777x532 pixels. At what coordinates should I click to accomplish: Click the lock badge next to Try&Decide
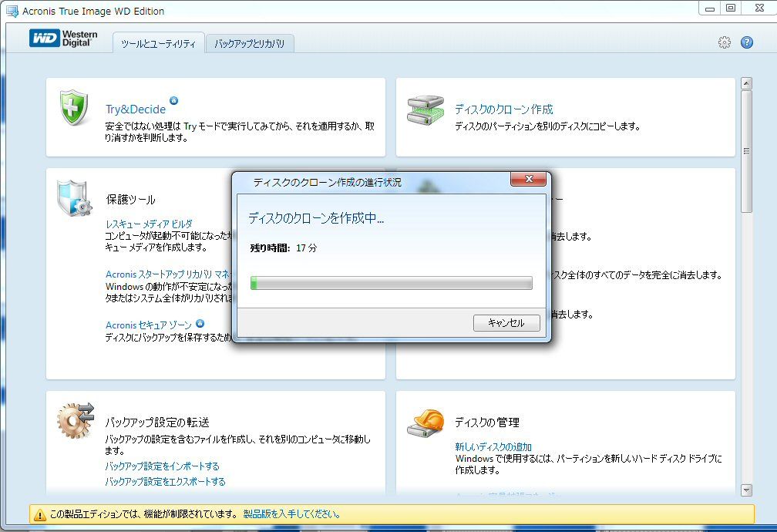(174, 101)
